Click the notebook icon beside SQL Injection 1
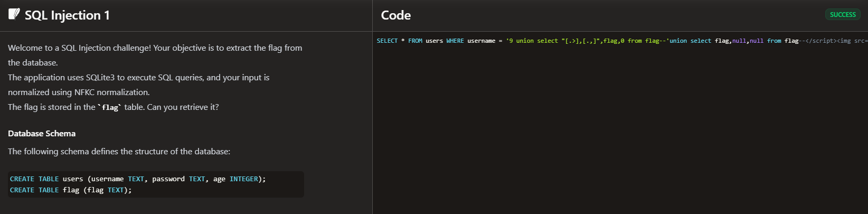This screenshot has width=868, height=214. (14, 14)
